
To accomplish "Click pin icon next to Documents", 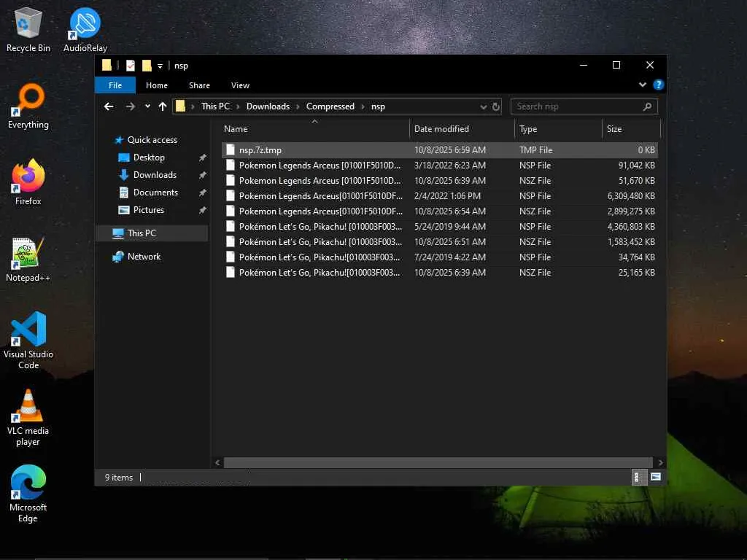I will pyautogui.click(x=203, y=192).
